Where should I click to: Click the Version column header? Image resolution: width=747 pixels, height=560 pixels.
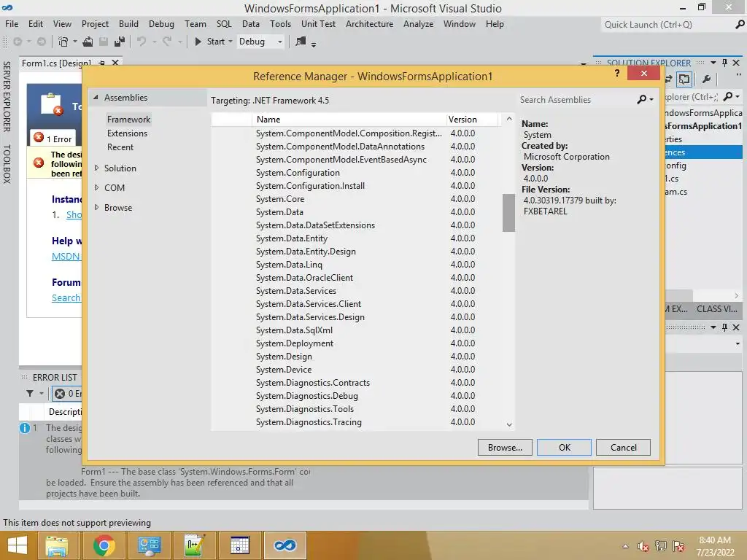point(472,120)
